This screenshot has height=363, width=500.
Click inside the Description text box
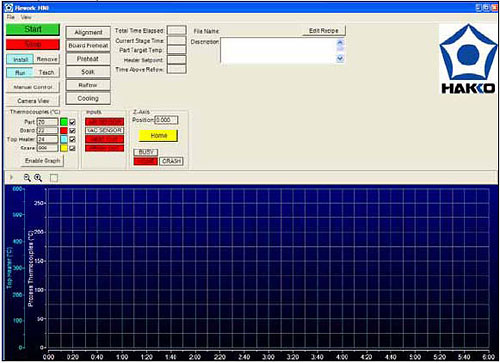click(x=278, y=50)
